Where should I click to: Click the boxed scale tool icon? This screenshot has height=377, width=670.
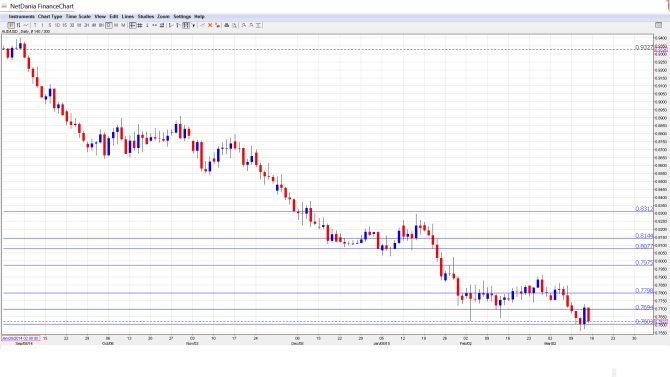(x=186, y=25)
